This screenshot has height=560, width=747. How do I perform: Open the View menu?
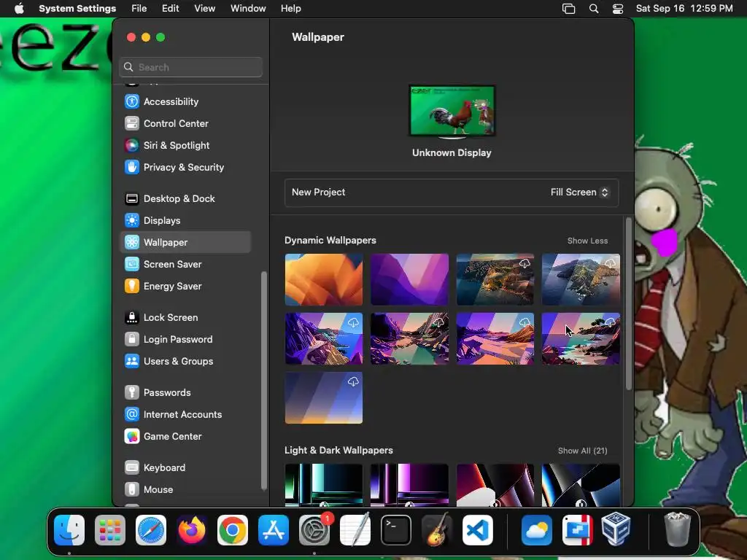tap(205, 8)
